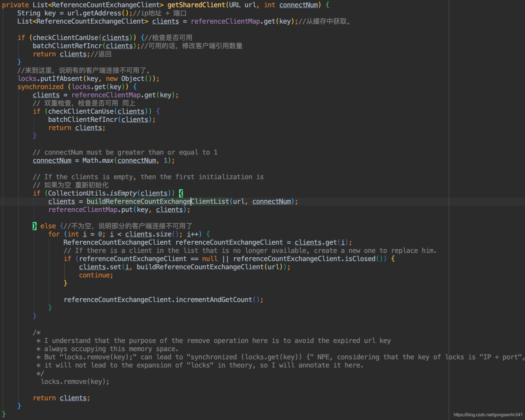Viewport: 525px width, 420px height.
Task: Click CollectionUtils.isEmpty(clients) condition
Action: pyautogui.click(x=110, y=193)
